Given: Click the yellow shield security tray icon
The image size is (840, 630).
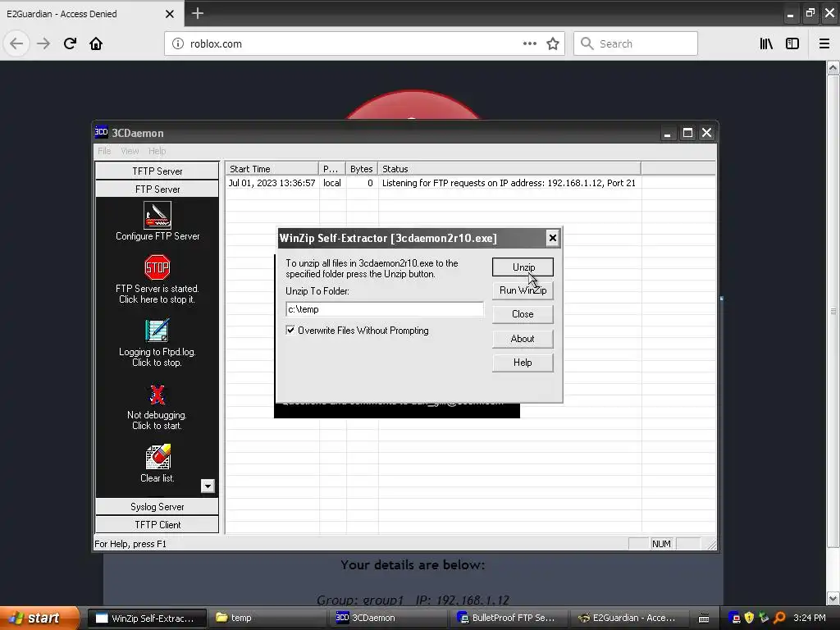Looking at the screenshot, I should click(749, 618).
